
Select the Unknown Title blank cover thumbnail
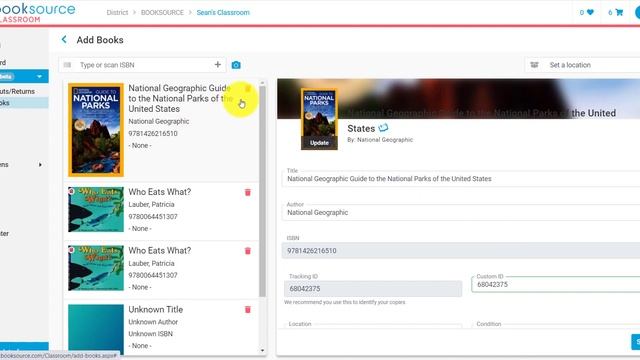96,329
